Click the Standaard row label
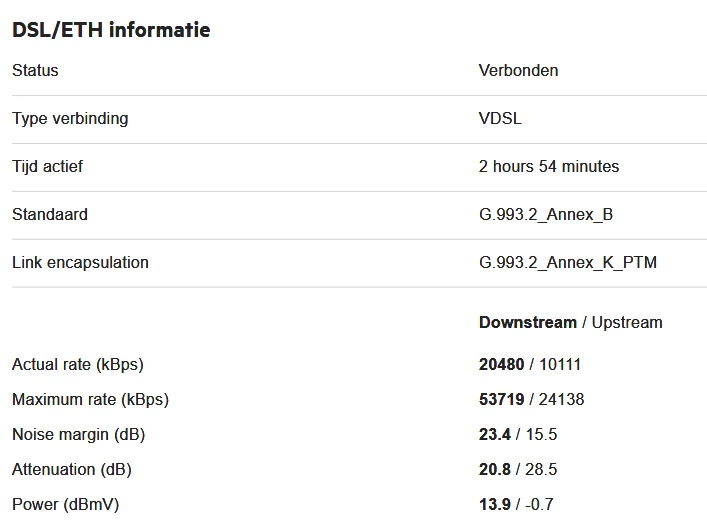 tap(50, 214)
